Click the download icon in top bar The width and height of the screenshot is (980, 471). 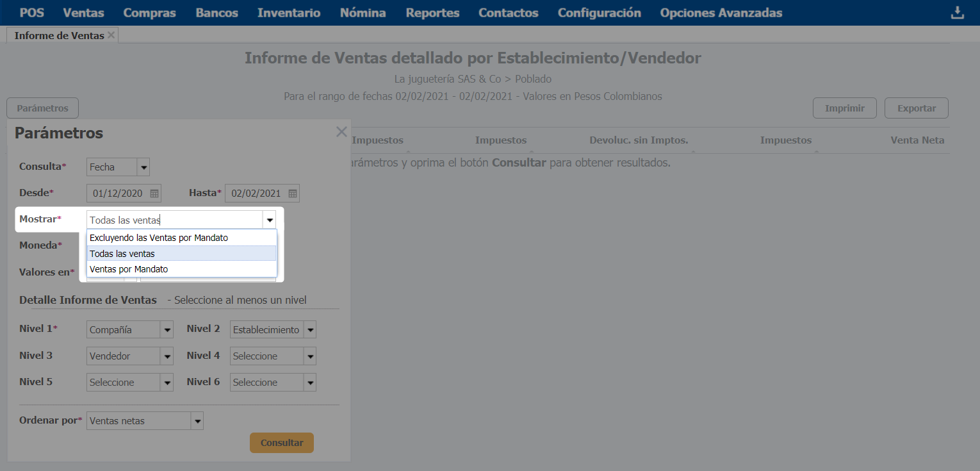coord(957,13)
